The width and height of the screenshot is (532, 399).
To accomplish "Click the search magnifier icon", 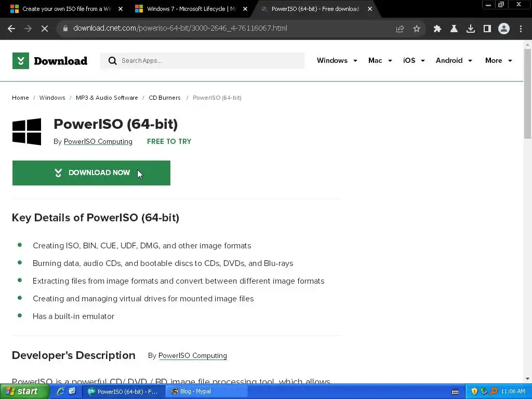I will pos(112,61).
